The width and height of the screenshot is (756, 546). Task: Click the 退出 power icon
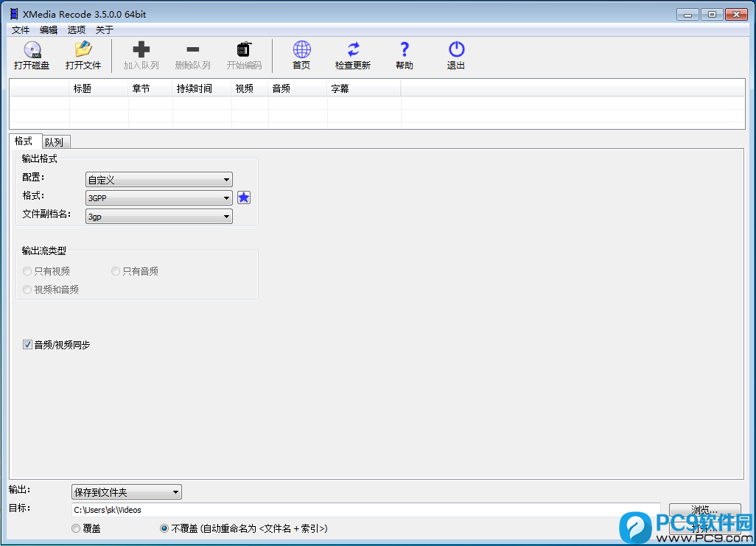tap(456, 49)
